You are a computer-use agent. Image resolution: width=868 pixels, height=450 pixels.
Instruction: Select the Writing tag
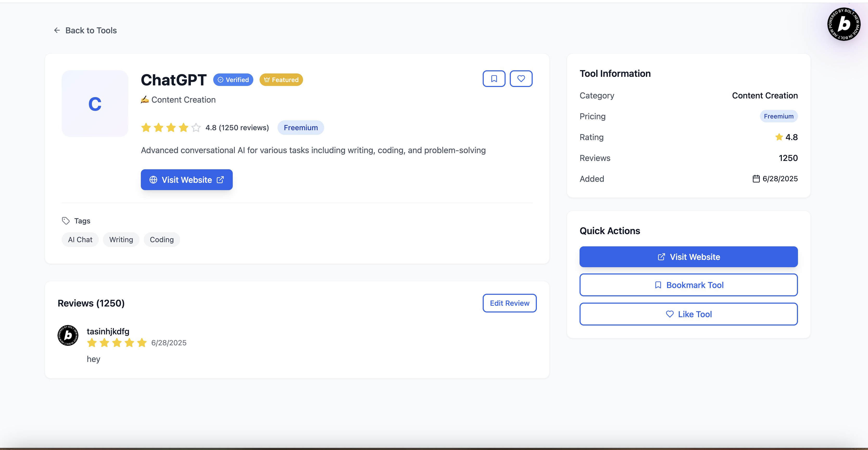point(121,240)
